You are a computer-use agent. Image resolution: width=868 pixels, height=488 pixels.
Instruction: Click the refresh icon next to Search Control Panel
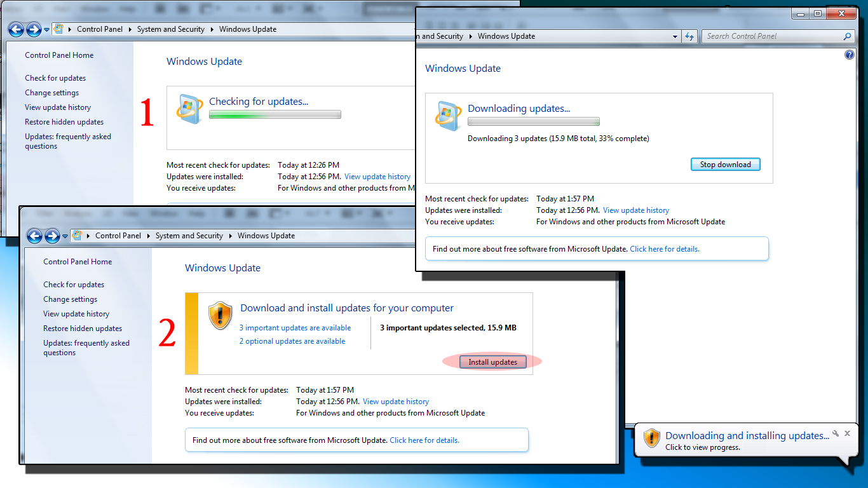click(x=689, y=36)
